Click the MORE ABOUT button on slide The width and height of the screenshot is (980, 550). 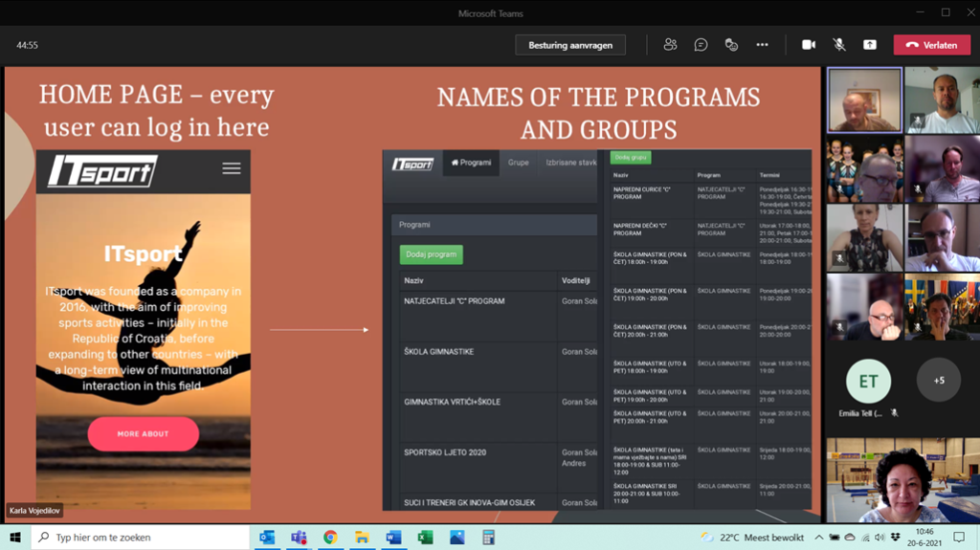pyautogui.click(x=144, y=433)
